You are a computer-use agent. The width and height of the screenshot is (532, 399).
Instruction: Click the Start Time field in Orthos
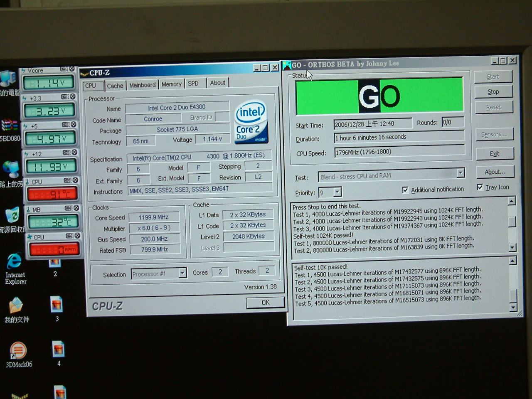coord(373,123)
